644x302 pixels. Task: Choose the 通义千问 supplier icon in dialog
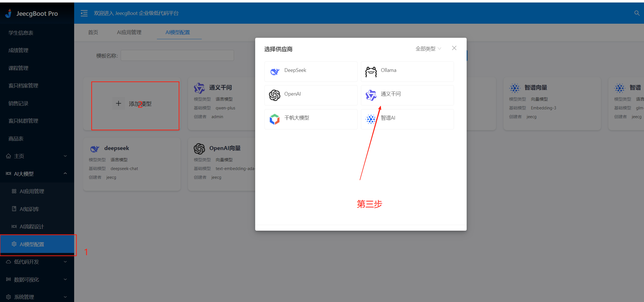[371, 95]
